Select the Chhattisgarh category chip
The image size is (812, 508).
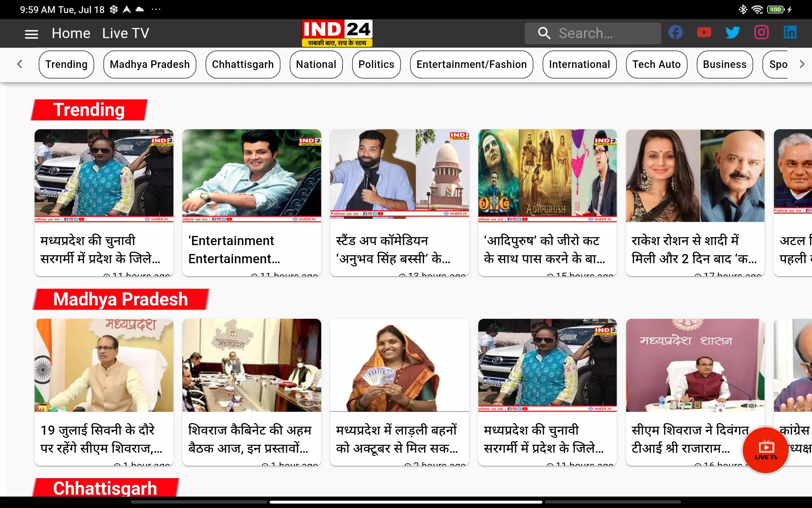coord(243,64)
